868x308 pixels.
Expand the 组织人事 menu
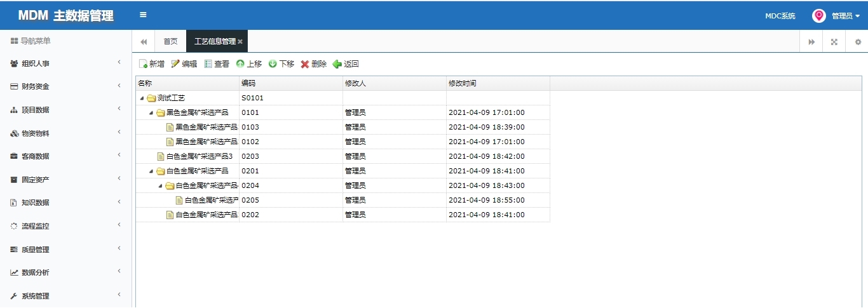click(66, 64)
